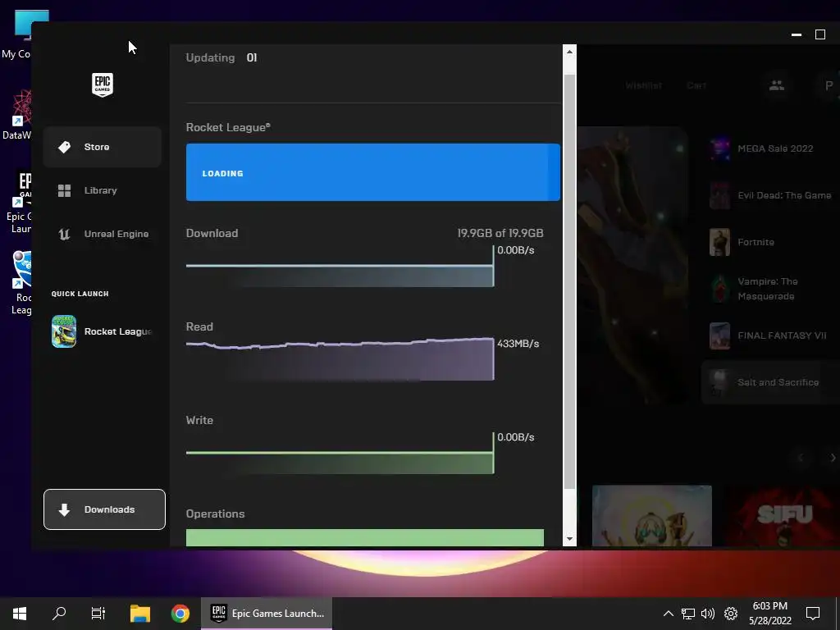
Task: Open the notification center icon
Action: click(x=813, y=614)
